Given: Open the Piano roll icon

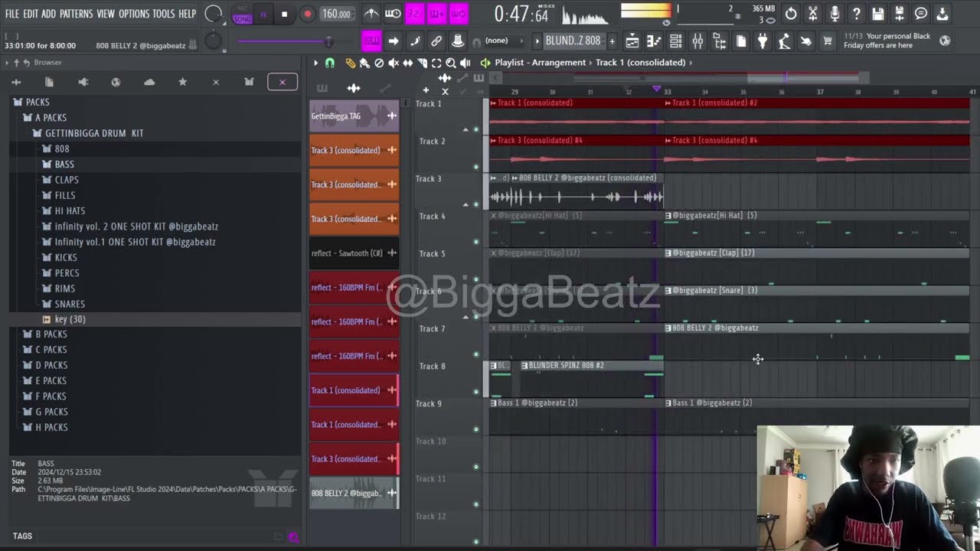Looking at the screenshot, I should click(x=654, y=41).
